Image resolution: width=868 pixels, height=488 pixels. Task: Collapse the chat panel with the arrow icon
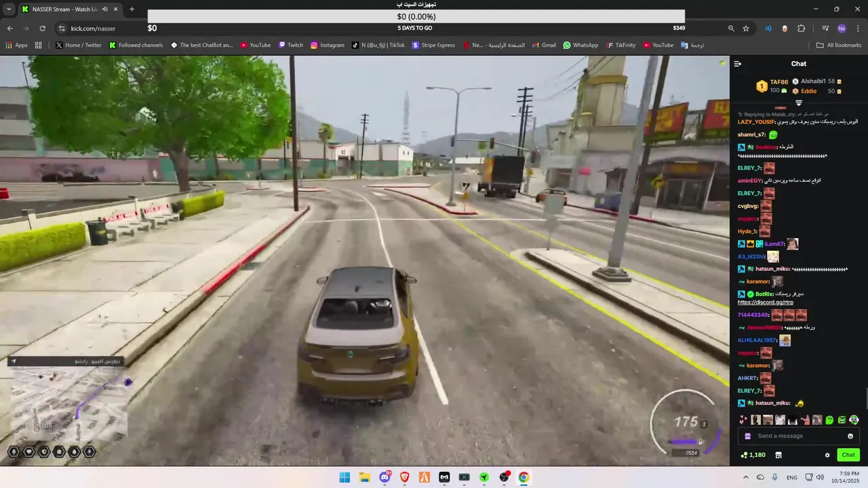coord(738,64)
